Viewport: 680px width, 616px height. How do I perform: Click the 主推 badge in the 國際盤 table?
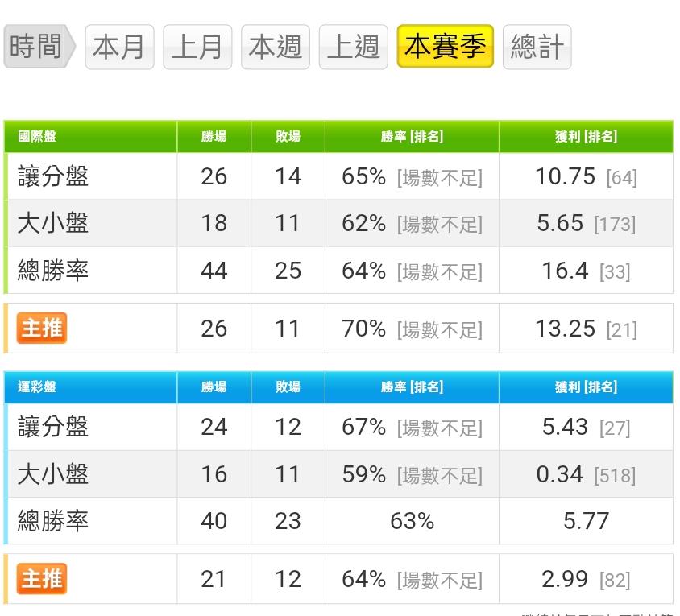pos(42,328)
